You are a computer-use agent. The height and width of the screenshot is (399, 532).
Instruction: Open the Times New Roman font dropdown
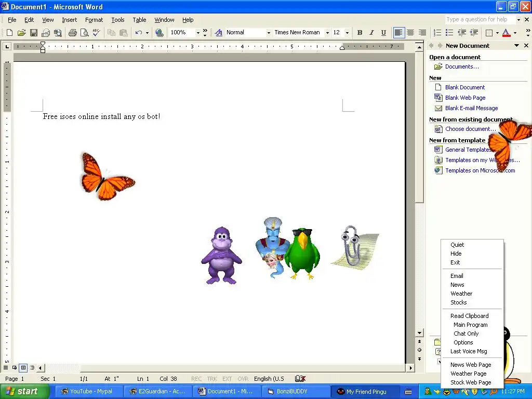[x=327, y=33]
